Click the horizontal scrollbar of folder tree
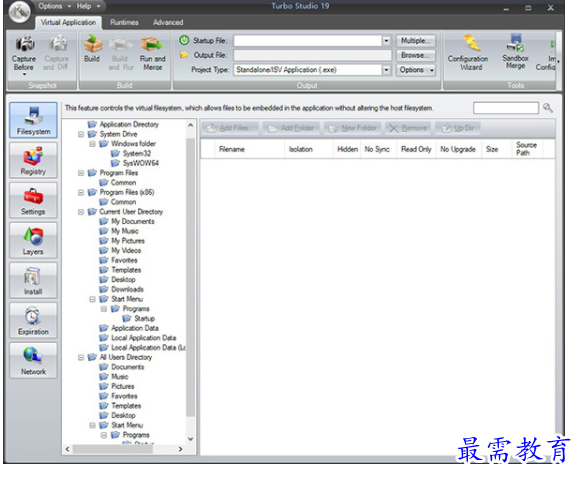 (113, 449)
